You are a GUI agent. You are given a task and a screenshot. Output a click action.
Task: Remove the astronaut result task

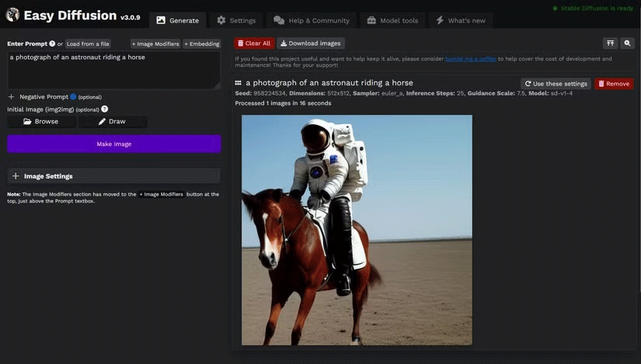point(614,84)
